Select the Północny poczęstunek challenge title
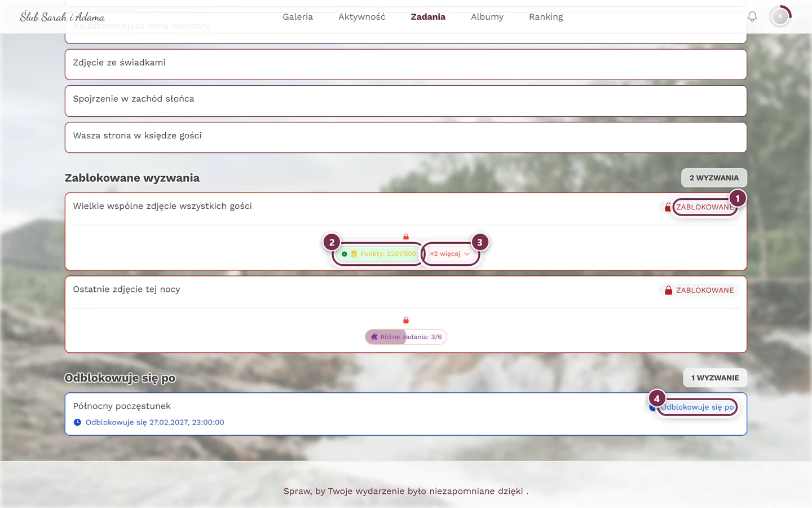Image resolution: width=812 pixels, height=508 pixels. (x=122, y=406)
